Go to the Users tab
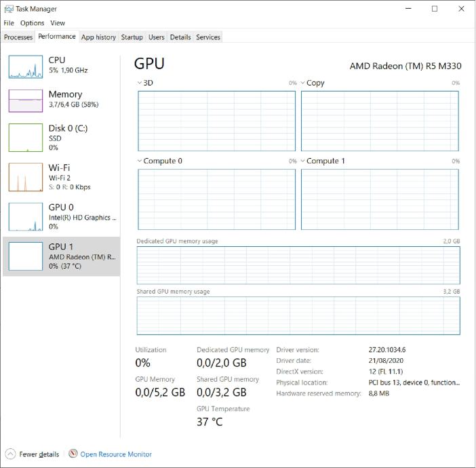The image size is (476, 468). (x=157, y=37)
